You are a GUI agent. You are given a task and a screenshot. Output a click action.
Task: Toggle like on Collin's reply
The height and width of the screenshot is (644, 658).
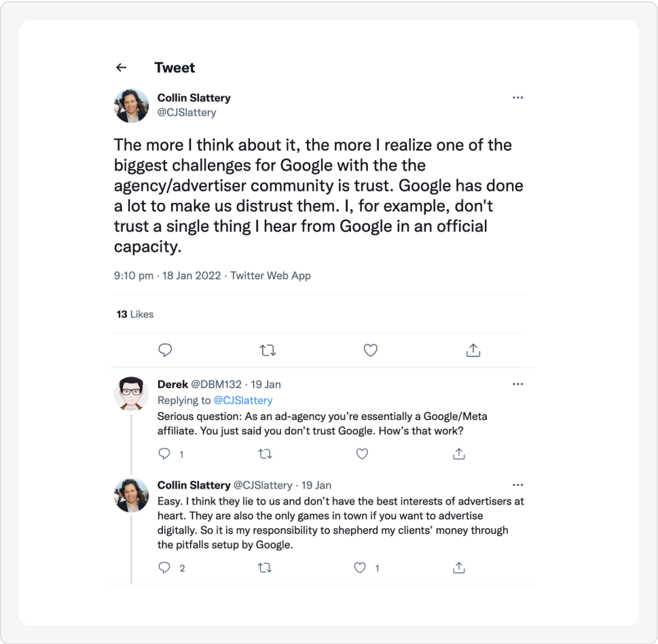coord(359,567)
